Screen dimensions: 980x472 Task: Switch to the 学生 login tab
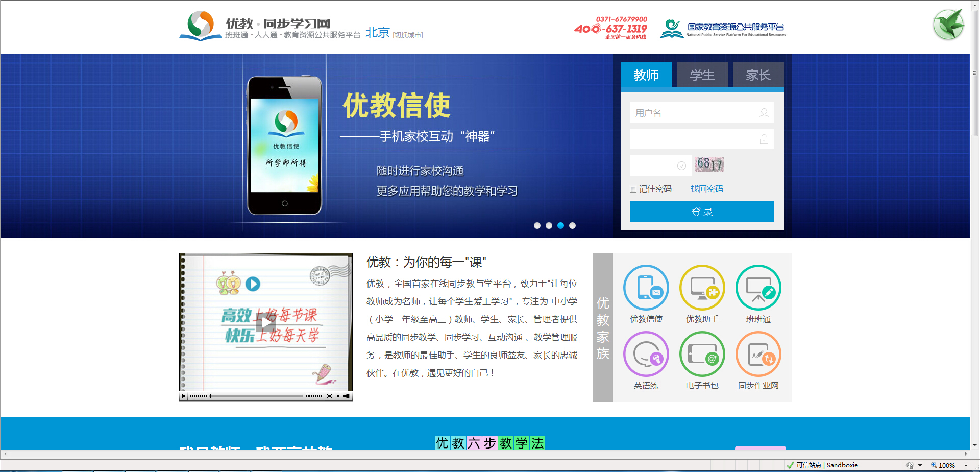pos(702,75)
